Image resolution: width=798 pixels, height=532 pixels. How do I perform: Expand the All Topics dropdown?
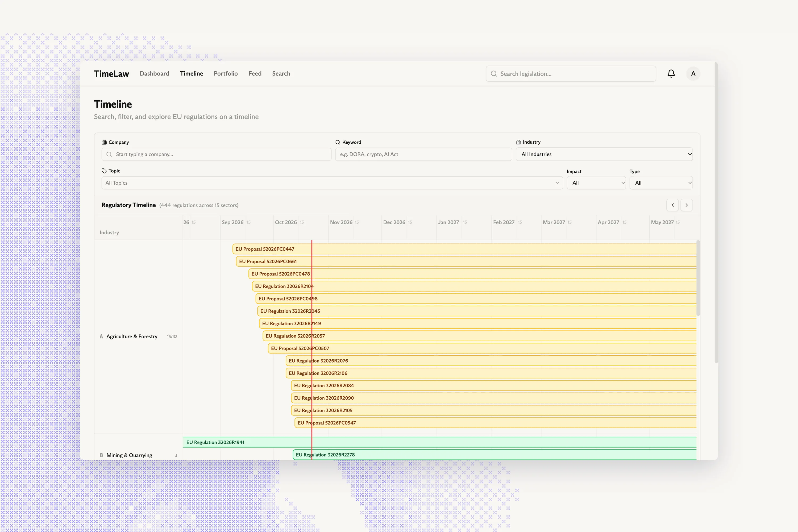[x=332, y=183]
